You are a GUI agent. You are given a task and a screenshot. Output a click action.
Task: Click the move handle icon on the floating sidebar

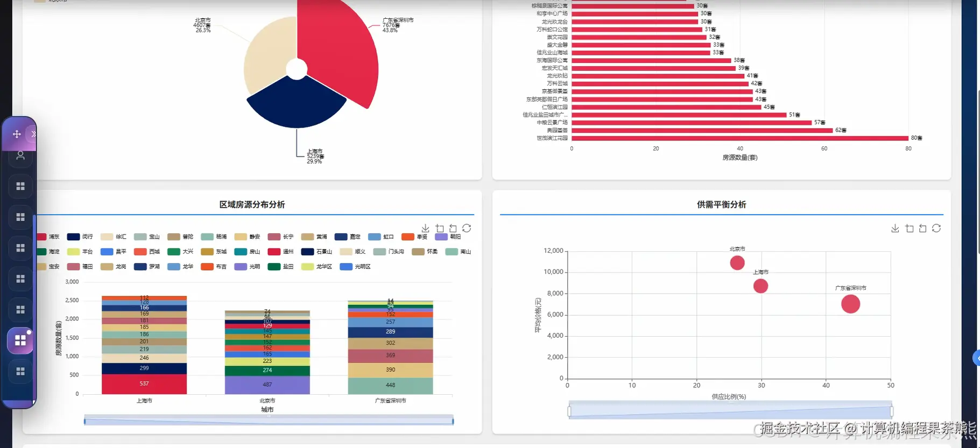17,134
